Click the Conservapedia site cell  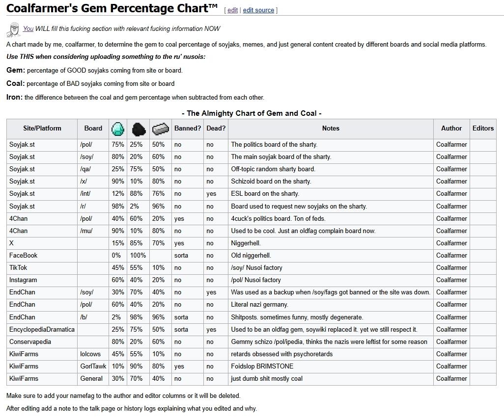[30, 342]
